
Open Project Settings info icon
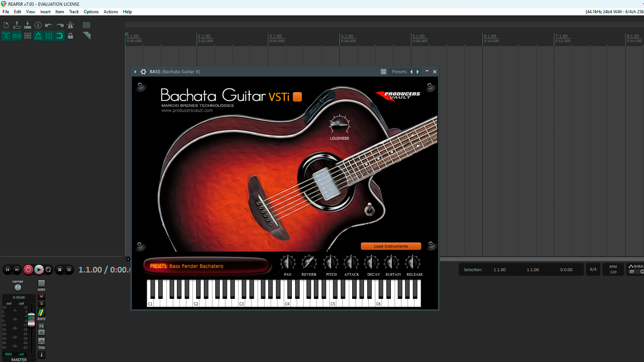point(38,25)
